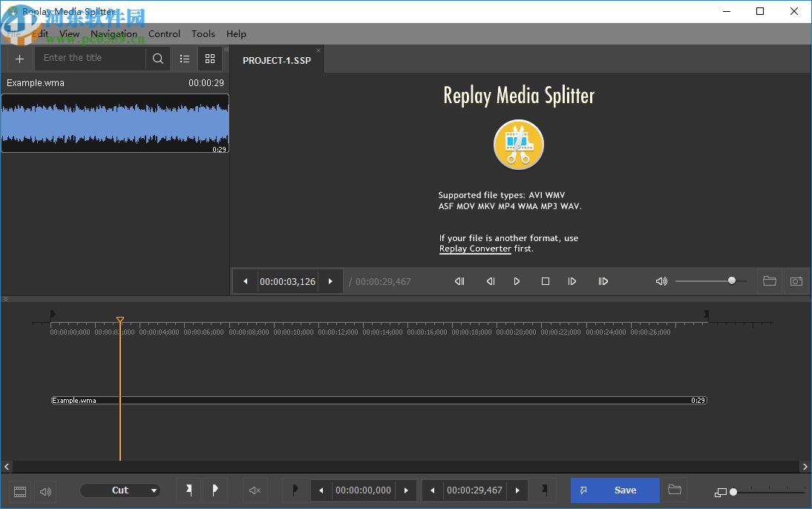This screenshot has width=812, height=509.
Task: Switch to grid view of media list
Action: 210,58
